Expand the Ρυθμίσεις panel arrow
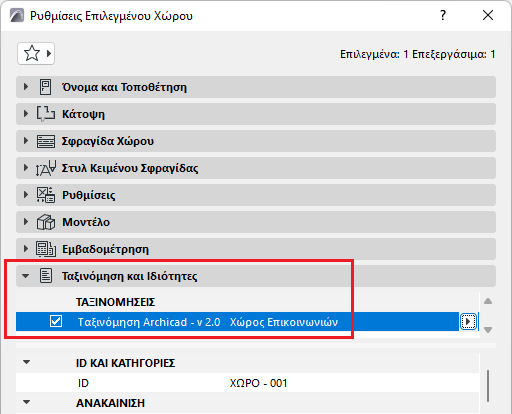This screenshot has width=512, height=414. tap(26, 195)
